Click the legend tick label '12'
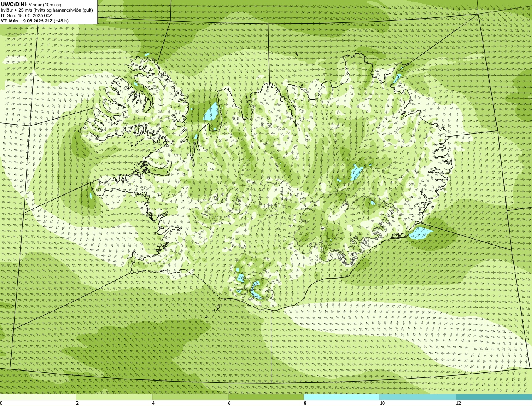The image size is (532, 406). tap(458, 403)
